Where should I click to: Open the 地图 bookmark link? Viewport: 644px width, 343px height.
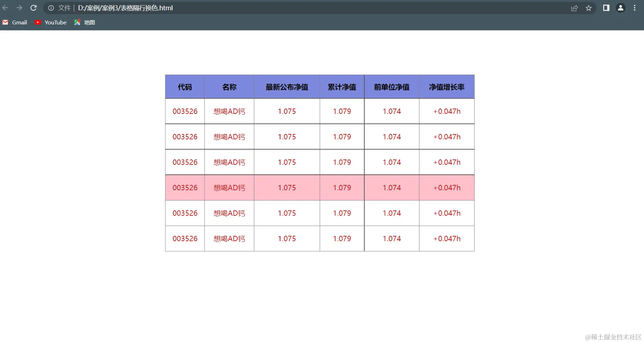89,22
